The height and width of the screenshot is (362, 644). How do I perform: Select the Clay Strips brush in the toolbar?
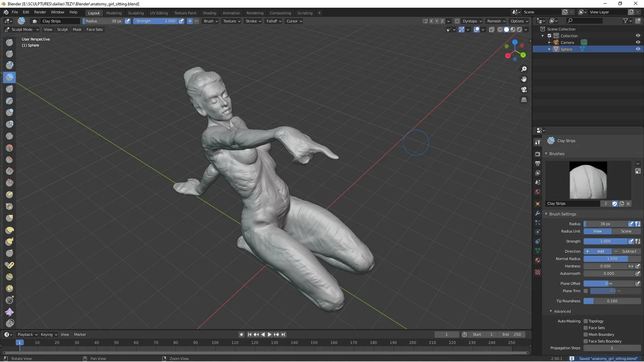tap(9, 77)
